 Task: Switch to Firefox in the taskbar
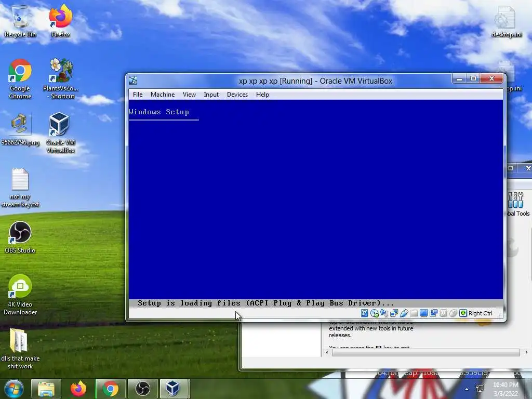pyautogui.click(x=78, y=389)
